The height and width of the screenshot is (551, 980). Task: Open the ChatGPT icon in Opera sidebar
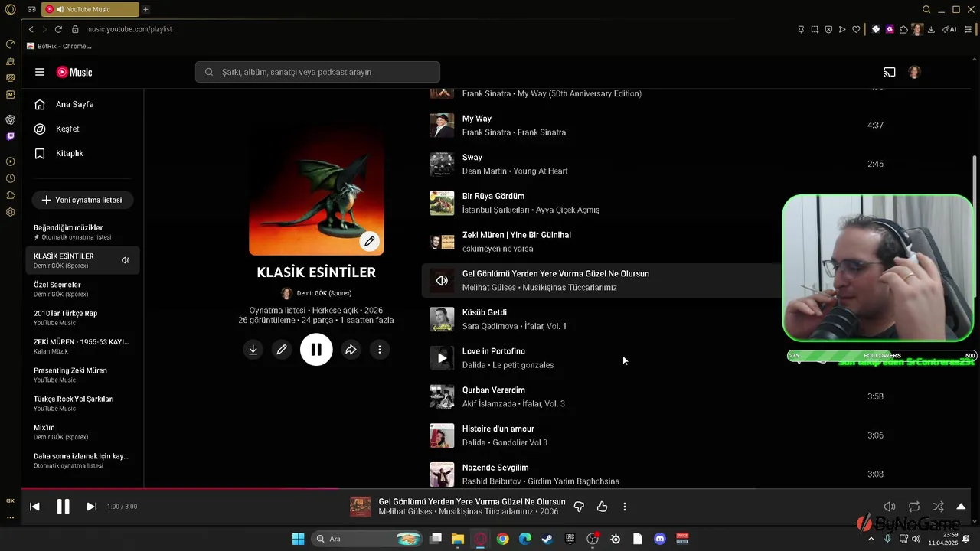10,119
